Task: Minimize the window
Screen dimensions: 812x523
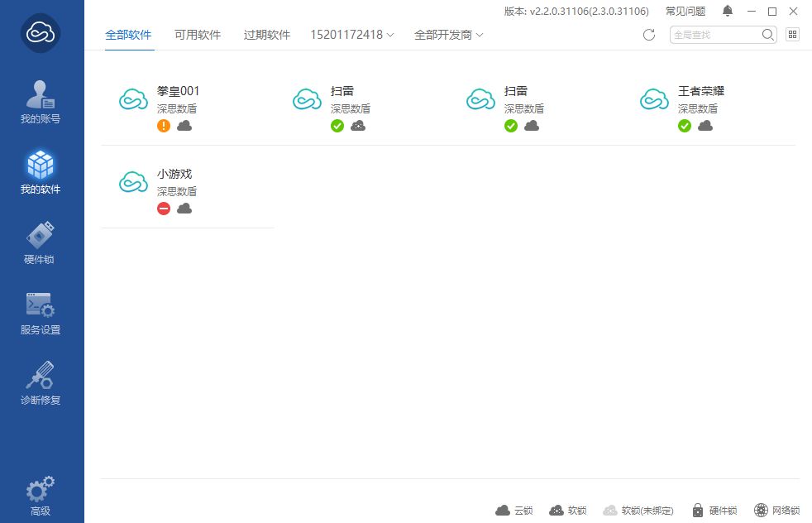Action: click(x=752, y=12)
